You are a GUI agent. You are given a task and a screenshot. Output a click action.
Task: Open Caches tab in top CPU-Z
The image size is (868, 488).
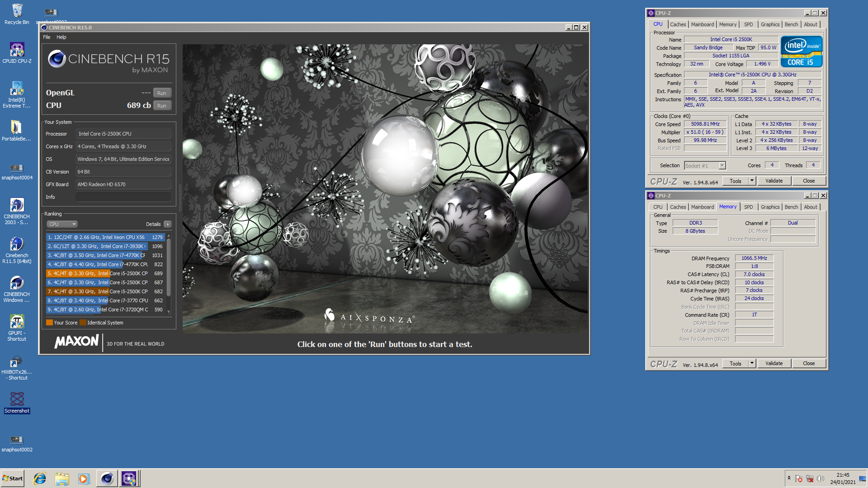click(678, 24)
